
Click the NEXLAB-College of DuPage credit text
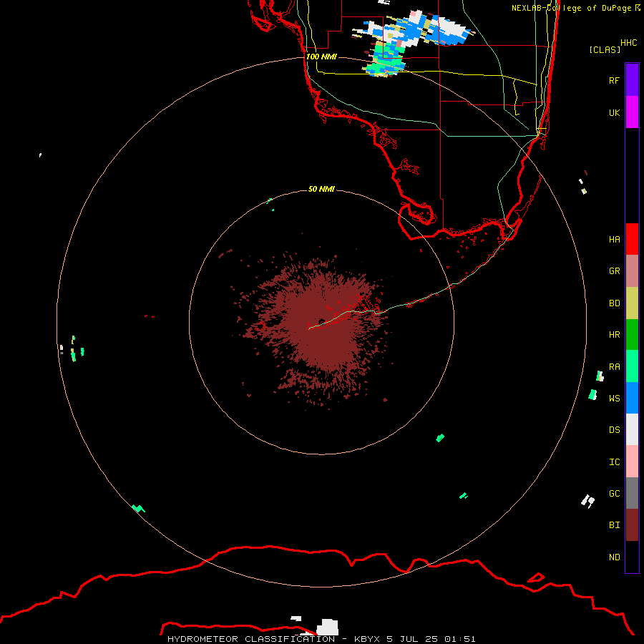click(x=575, y=8)
